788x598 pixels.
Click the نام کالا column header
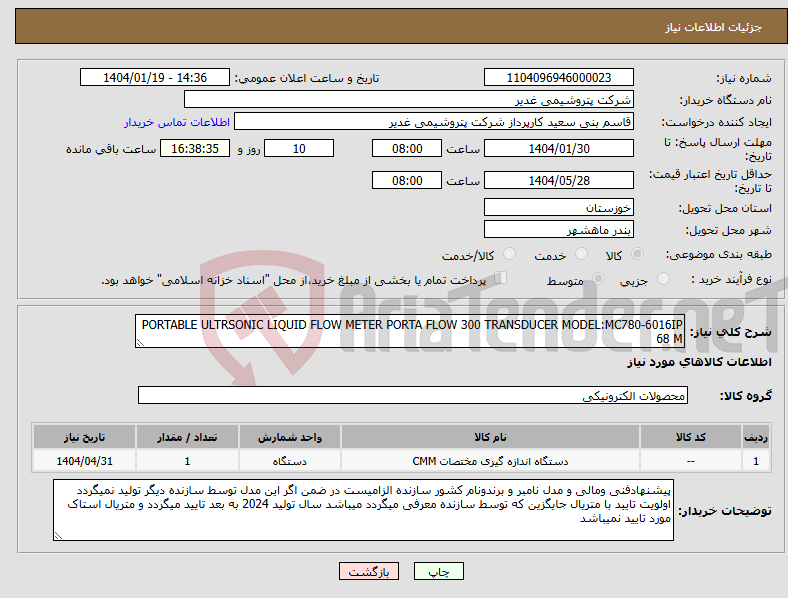click(490, 437)
